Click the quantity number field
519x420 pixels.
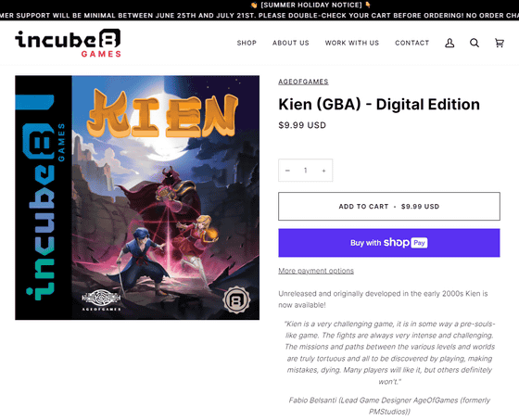click(306, 171)
